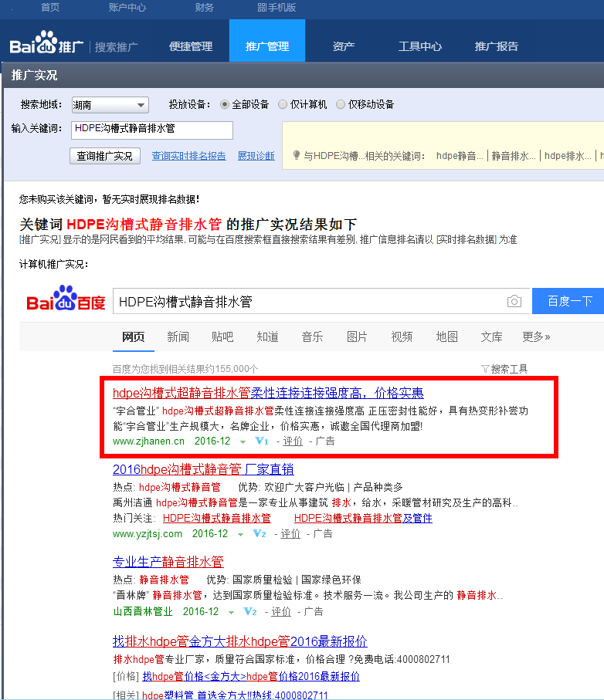Click the V2 badge on 山西晋林管业 result
604x700 pixels.
250,611
